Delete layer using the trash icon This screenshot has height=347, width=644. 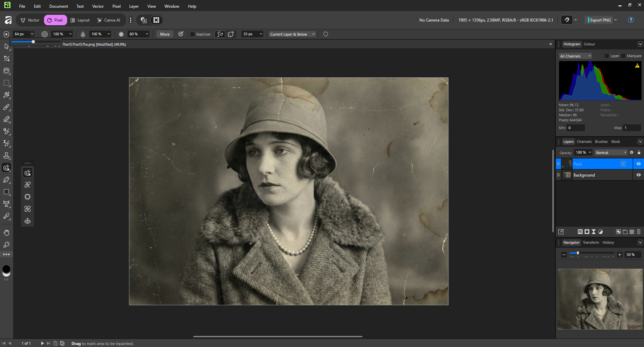point(639,232)
